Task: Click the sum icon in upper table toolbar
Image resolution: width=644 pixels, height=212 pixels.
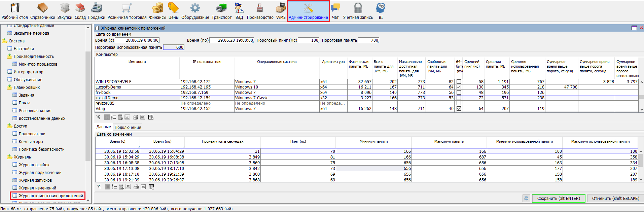Action: coord(127,117)
